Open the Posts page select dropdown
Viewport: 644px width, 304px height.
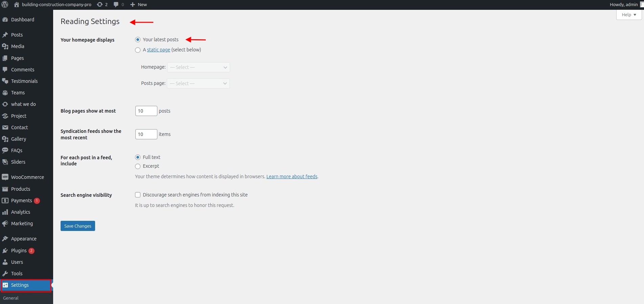[198, 84]
